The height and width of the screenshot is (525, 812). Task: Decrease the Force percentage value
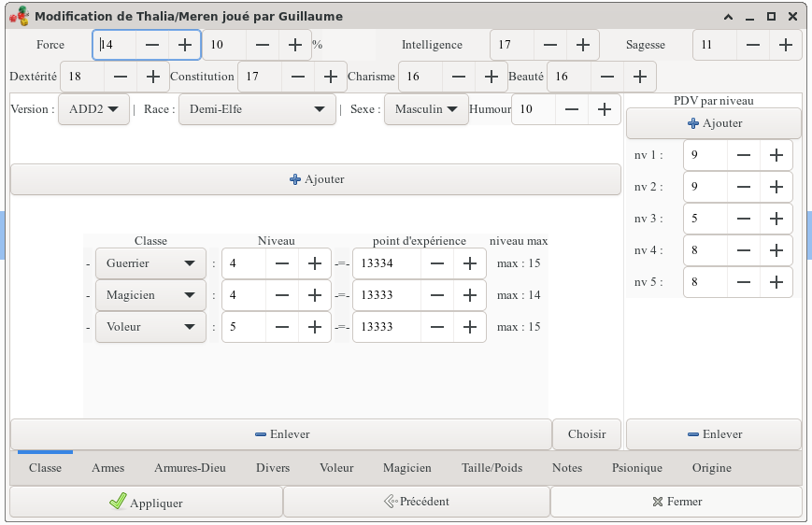click(x=263, y=45)
